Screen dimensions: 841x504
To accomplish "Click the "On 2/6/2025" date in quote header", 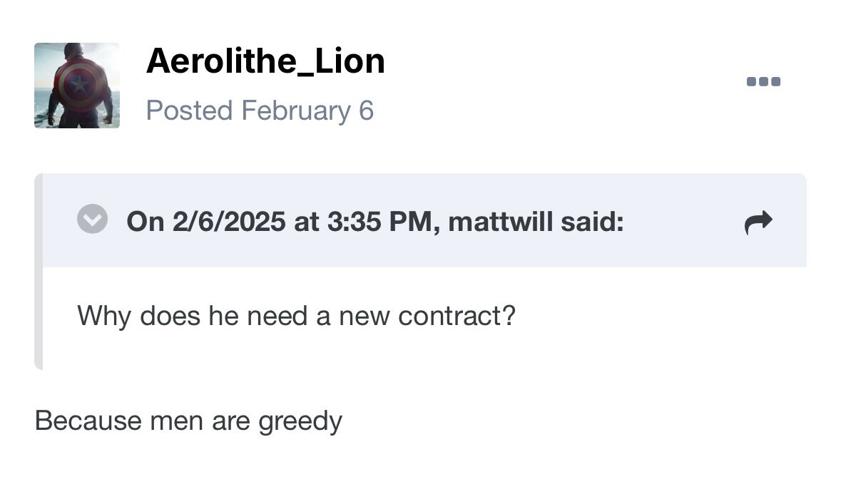I will pos(206,222).
